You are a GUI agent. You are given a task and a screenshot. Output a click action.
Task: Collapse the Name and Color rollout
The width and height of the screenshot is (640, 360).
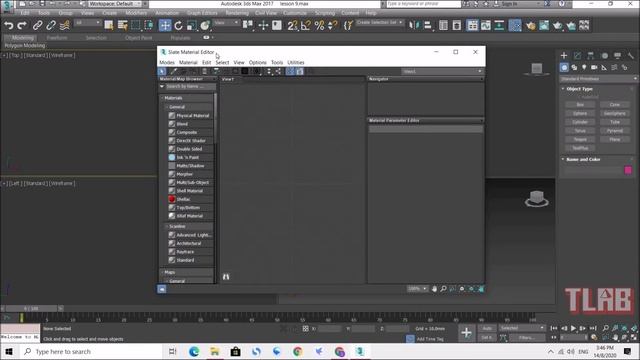click(x=563, y=159)
